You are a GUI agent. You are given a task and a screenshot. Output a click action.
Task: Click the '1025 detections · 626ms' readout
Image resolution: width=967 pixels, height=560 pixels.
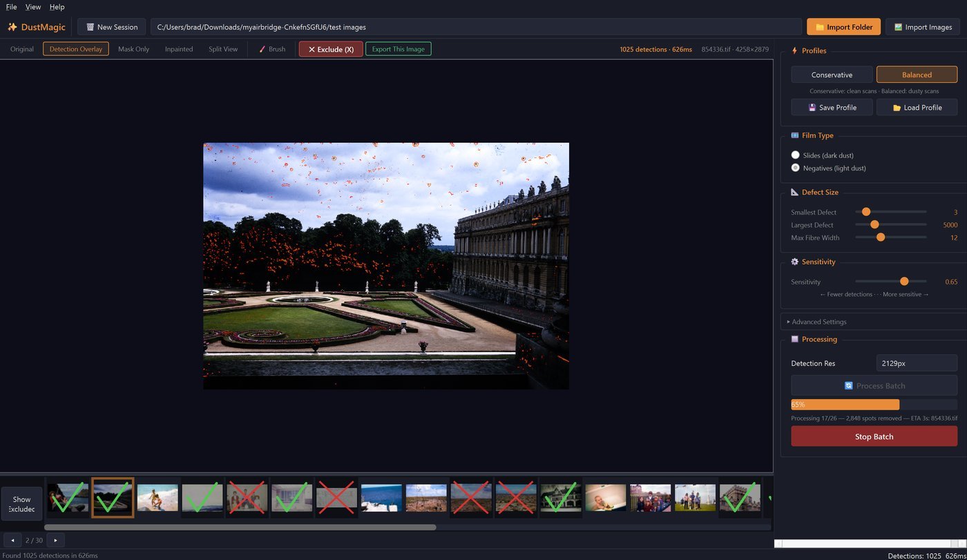pos(655,49)
